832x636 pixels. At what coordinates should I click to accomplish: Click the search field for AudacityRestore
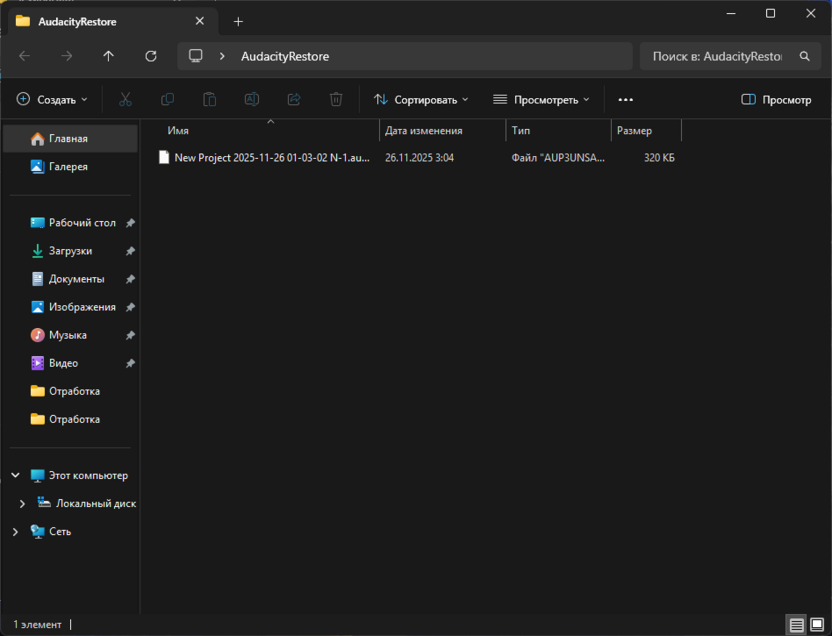coord(717,56)
